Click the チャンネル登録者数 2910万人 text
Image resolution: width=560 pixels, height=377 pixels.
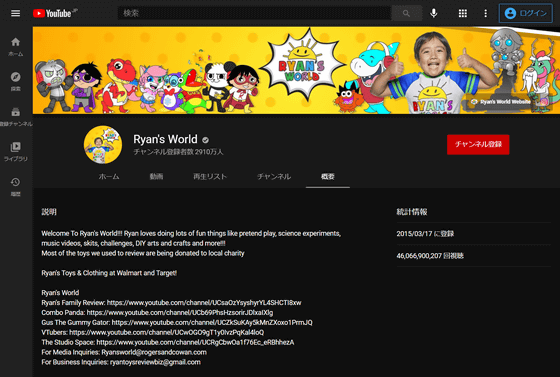point(178,152)
